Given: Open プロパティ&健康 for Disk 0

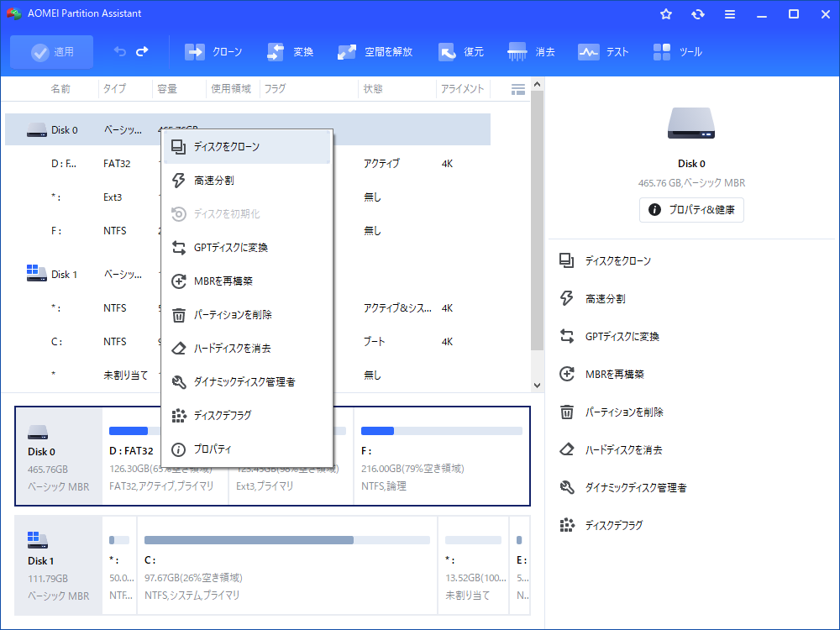Looking at the screenshot, I should click(x=691, y=210).
